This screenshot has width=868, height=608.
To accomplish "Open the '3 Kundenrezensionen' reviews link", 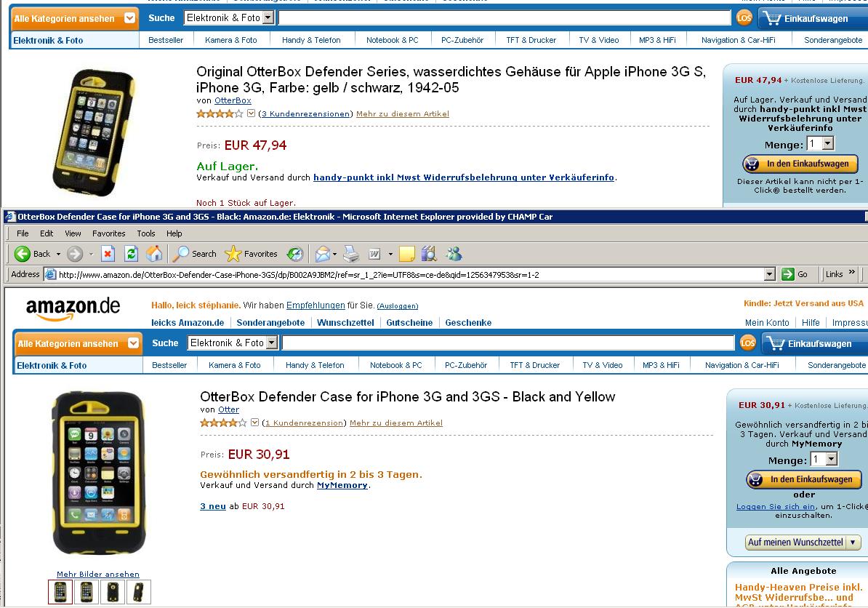I will pos(305,113).
